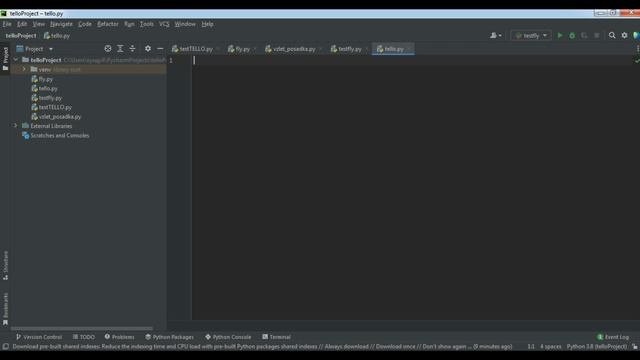Open the Tools menu

click(147, 24)
